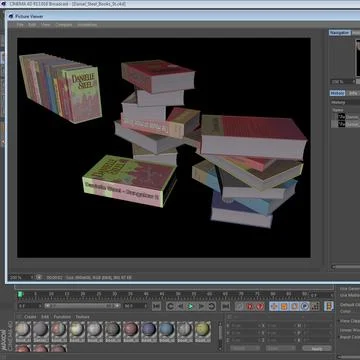360x360 pixels.
Task: Click the Apply button in coordinates panel
Action: tap(317, 348)
